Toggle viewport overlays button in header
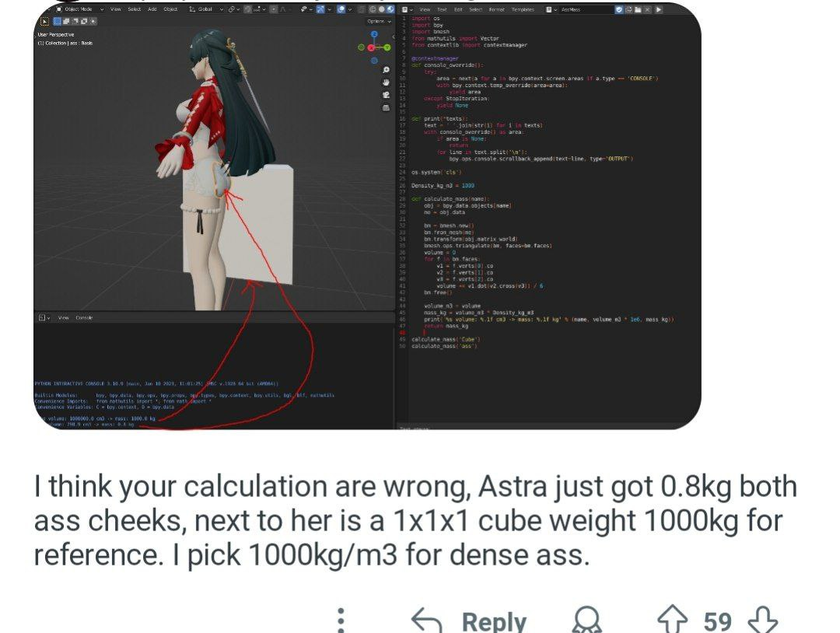 341,9
